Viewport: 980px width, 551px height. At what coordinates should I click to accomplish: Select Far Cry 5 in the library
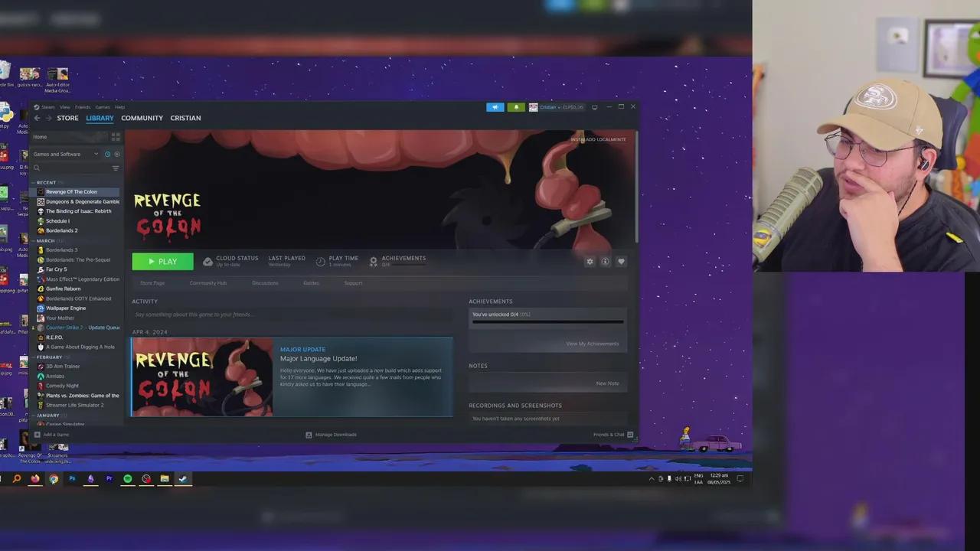[x=56, y=269]
